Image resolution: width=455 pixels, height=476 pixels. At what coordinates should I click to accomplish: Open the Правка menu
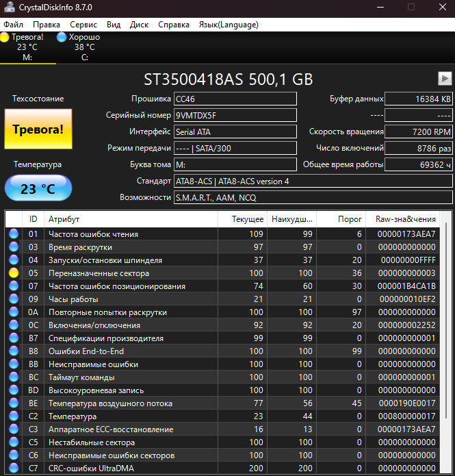click(x=47, y=25)
